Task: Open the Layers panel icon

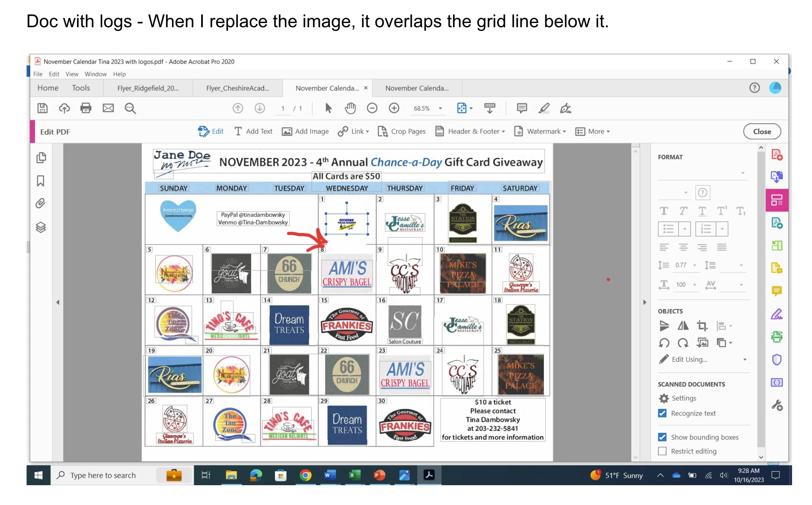Action: [x=41, y=227]
